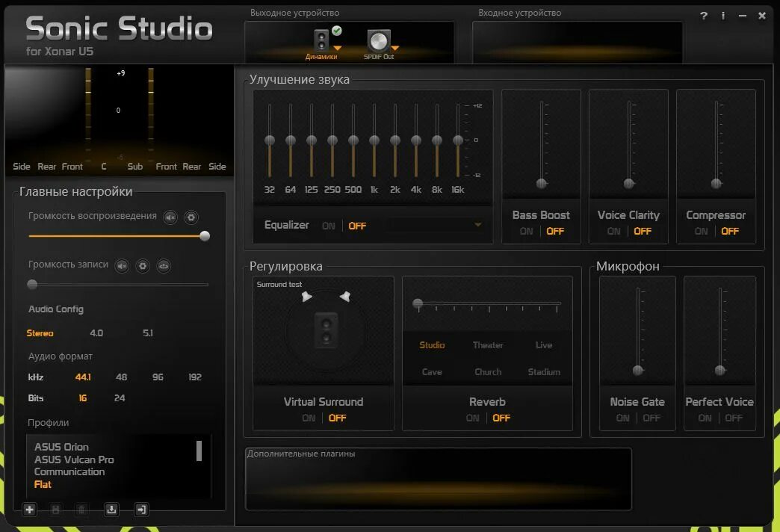
Task: Set bit depth to 24 Bits
Action: [x=120, y=398]
